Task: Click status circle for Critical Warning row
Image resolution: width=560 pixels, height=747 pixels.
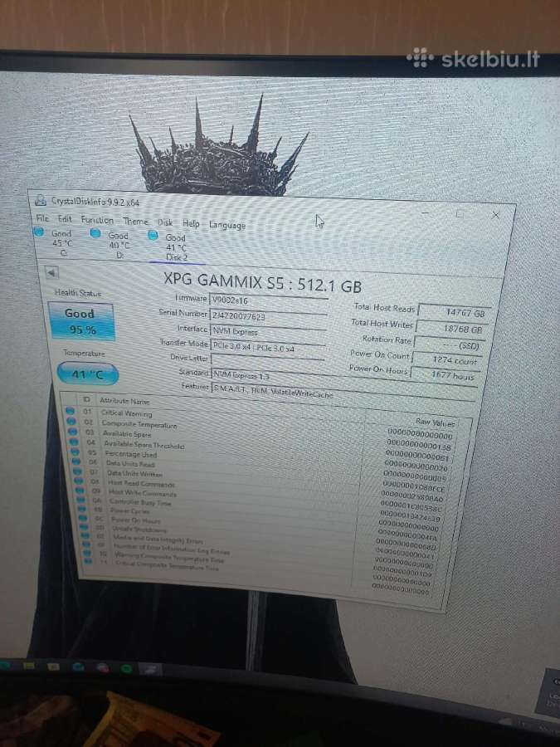Action: 70,411
